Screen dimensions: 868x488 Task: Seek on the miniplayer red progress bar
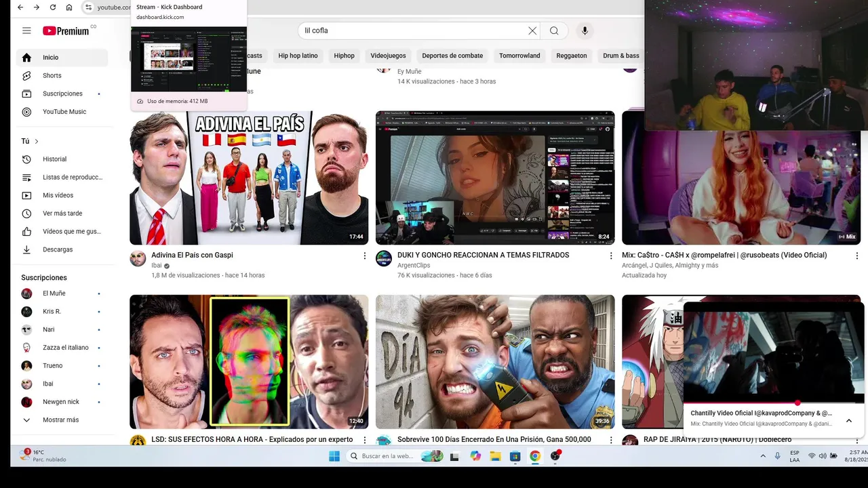[774, 403]
